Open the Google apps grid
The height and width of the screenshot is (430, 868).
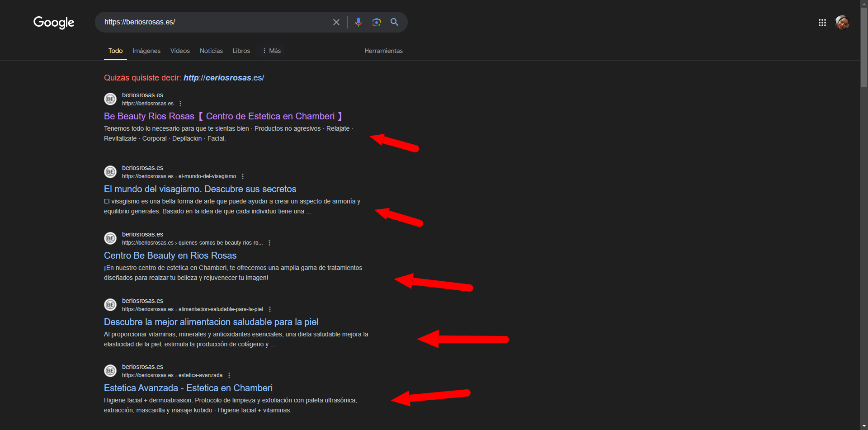pos(822,23)
